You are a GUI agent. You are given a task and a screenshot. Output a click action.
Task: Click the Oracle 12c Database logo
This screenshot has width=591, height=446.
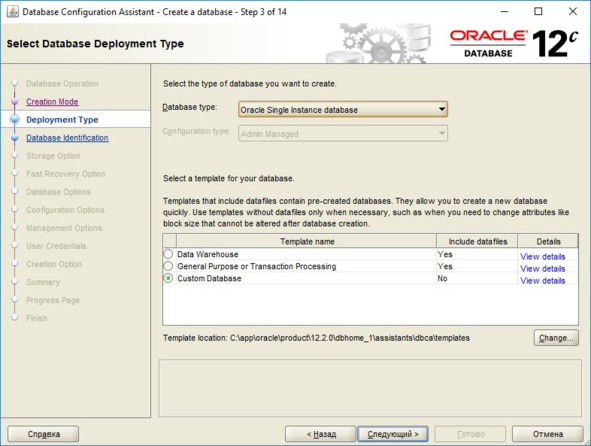pyautogui.click(x=514, y=44)
